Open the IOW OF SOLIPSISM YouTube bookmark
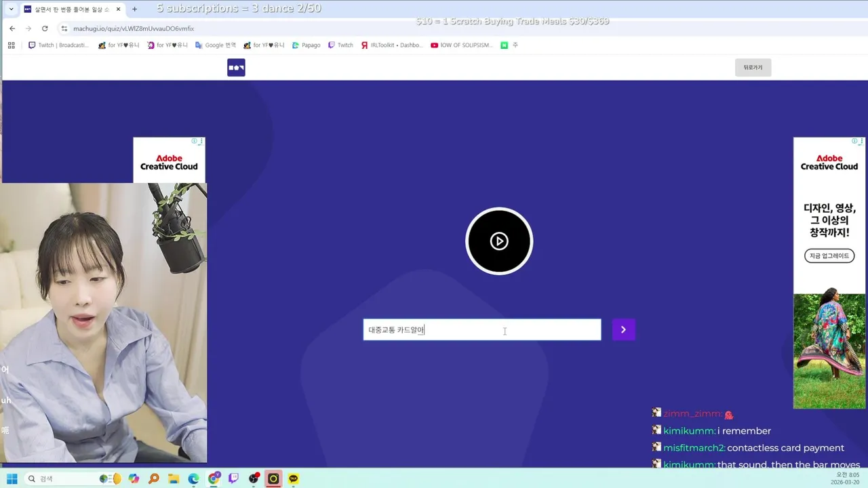The image size is (868, 488). click(x=462, y=45)
